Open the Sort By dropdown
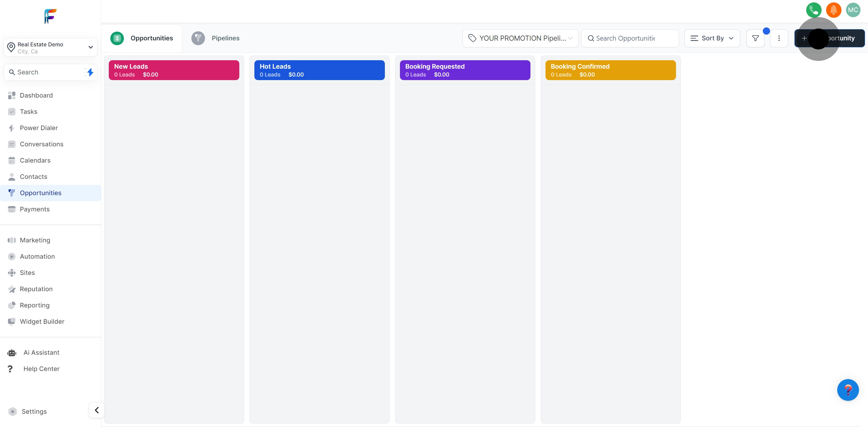868x427 pixels. point(712,38)
